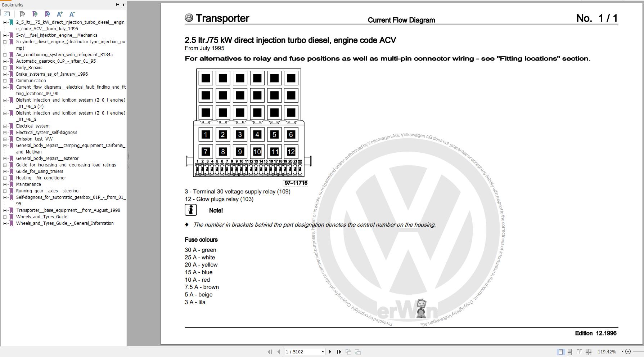Click the Bookmarks panel title
Image resolution: width=644 pixels, height=357 pixels.
(13, 5)
